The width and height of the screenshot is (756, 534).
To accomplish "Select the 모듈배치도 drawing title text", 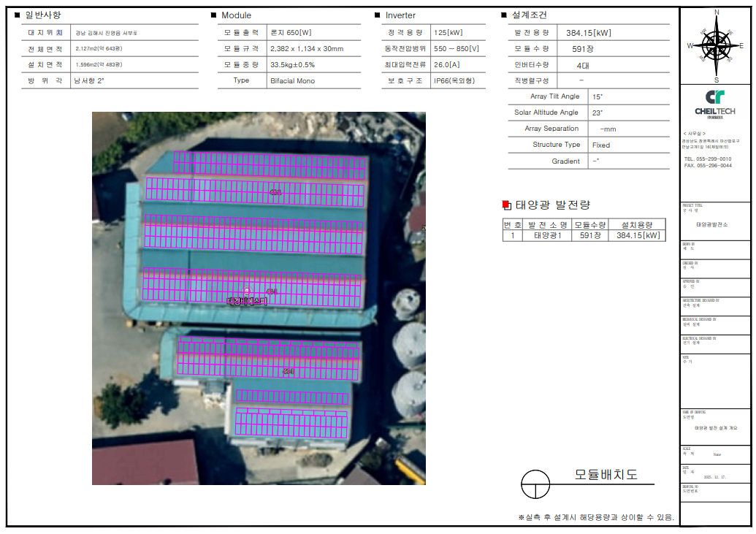I will tap(606, 475).
